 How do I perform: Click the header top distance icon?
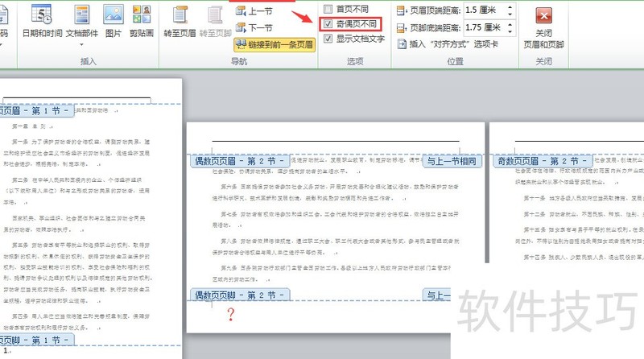click(x=402, y=10)
